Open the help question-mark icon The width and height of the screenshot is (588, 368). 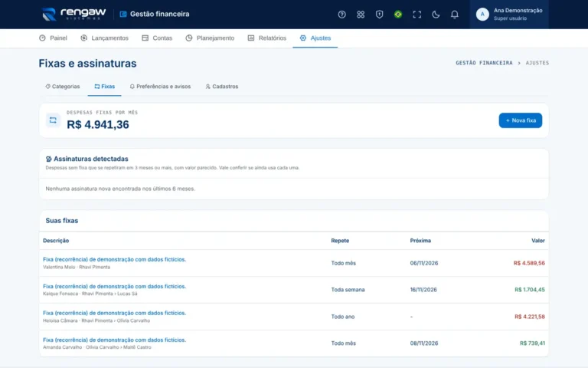point(341,15)
